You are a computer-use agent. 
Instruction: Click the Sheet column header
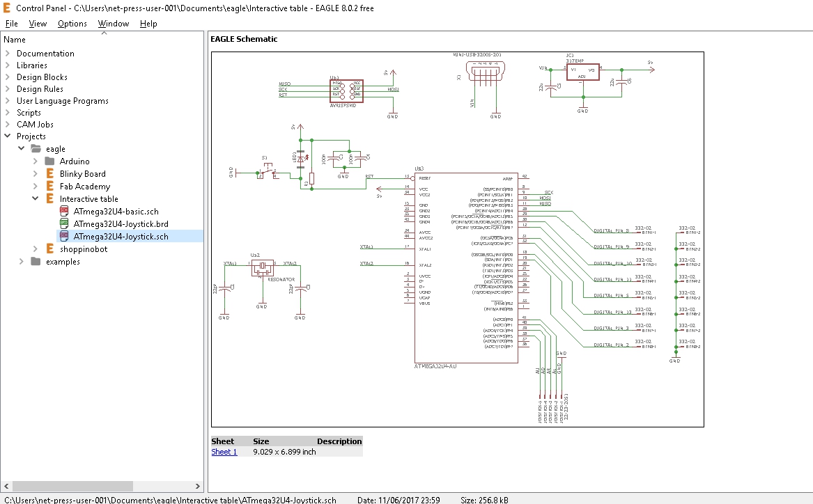[x=222, y=441]
